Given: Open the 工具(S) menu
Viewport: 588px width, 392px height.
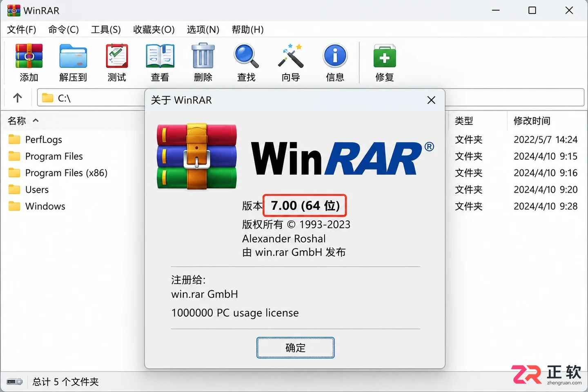Looking at the screenshot, I should [x=106, y=30].
